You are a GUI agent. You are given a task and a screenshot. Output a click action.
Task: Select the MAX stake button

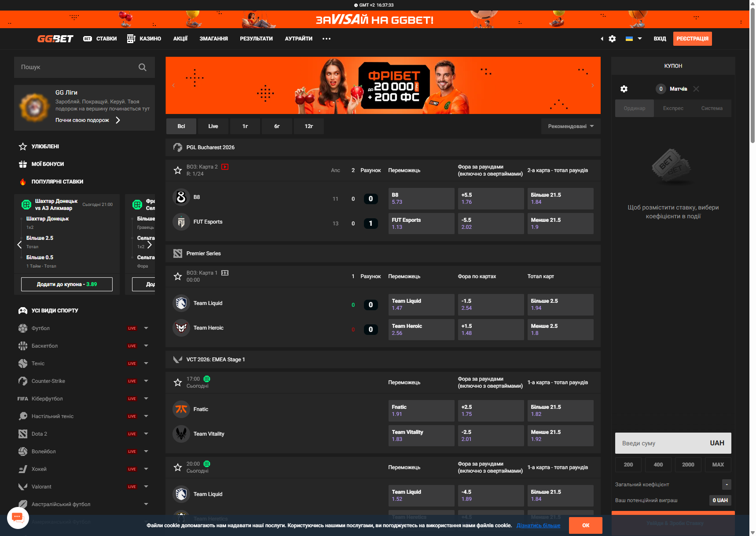pyautogui.click(x=718, y=465)
